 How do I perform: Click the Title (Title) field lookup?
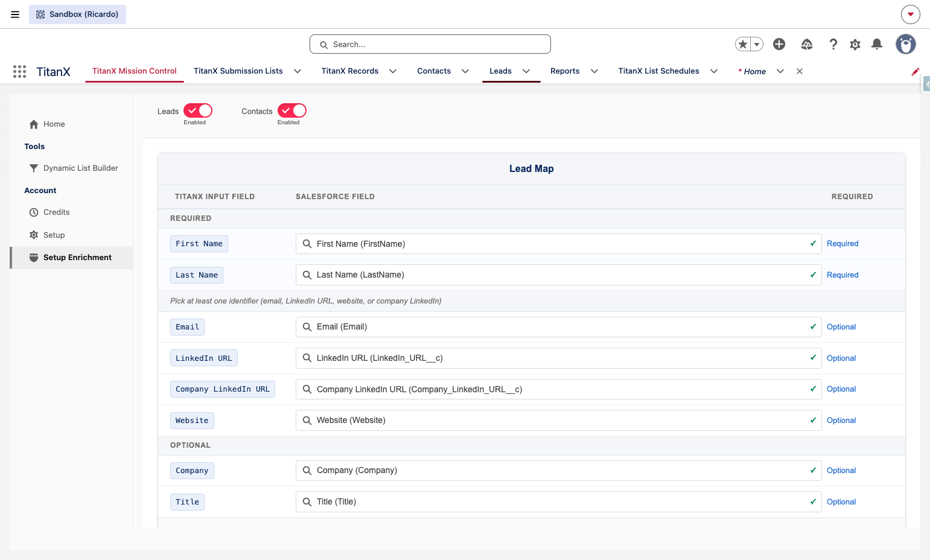coord(558,502)
